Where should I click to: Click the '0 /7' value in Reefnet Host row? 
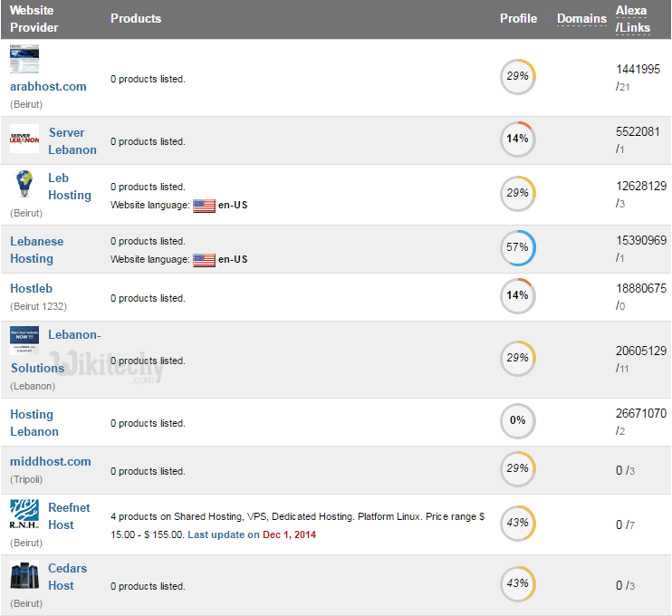click(625, 525)
